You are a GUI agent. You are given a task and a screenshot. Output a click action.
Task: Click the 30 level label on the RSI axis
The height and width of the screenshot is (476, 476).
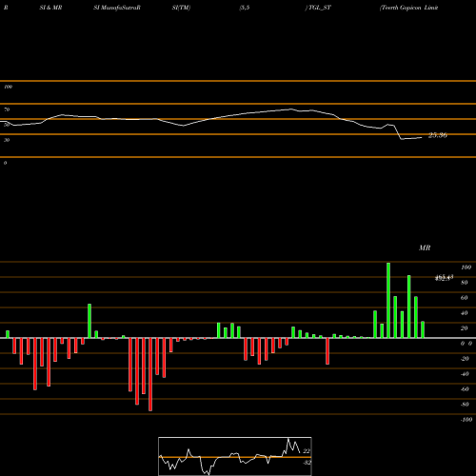[x=7, y=140]
